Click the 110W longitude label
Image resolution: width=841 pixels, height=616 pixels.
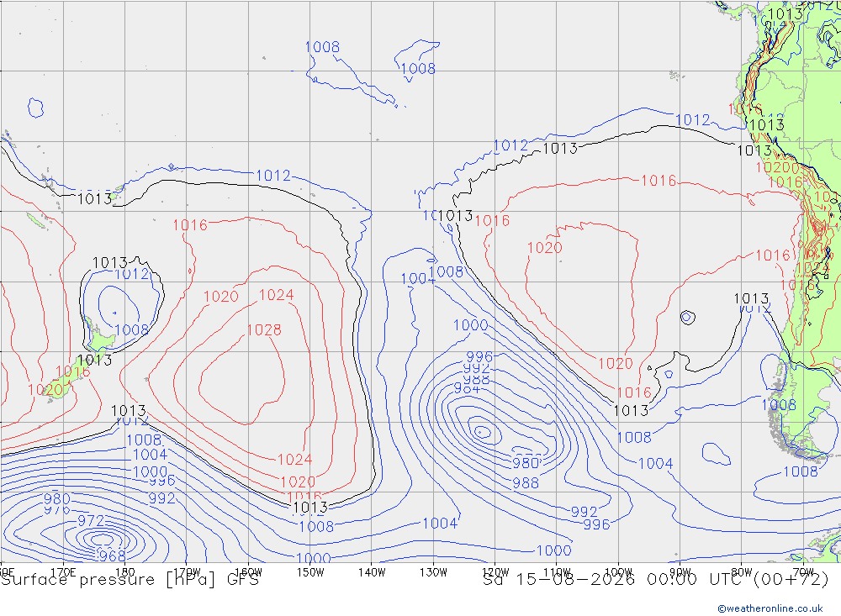[557, 572]
